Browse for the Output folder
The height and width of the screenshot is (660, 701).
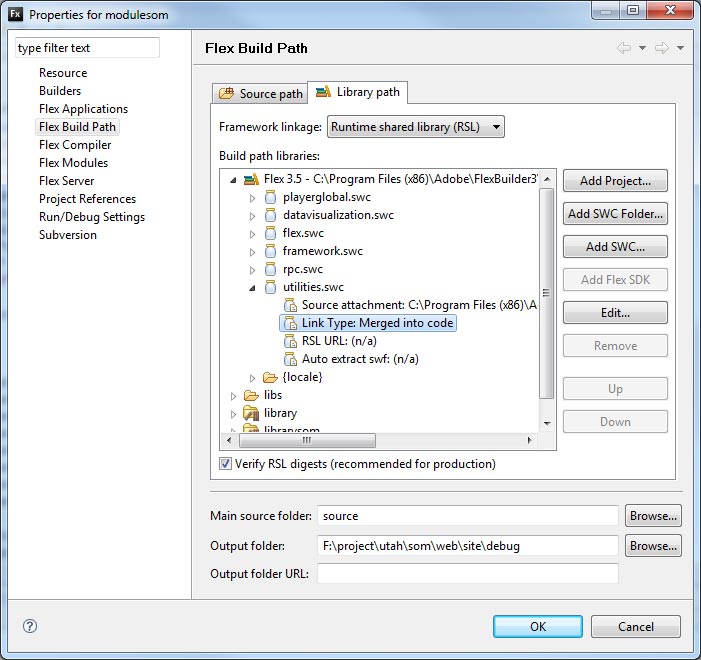pos(653,546)
